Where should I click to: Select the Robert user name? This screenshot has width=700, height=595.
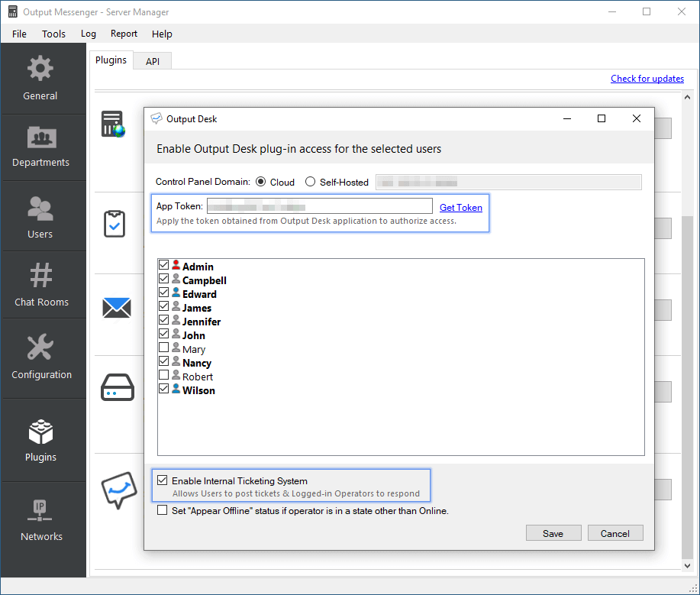198,377
